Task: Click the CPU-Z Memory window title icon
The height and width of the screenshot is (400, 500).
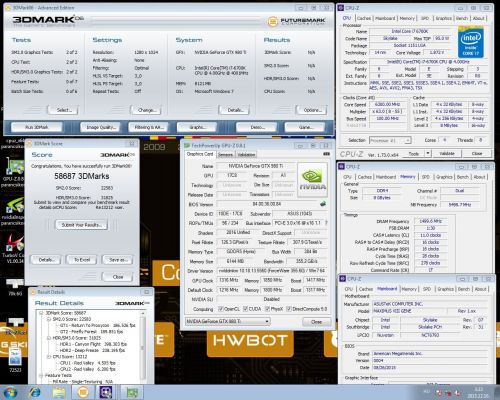Action: click(341, 167)
